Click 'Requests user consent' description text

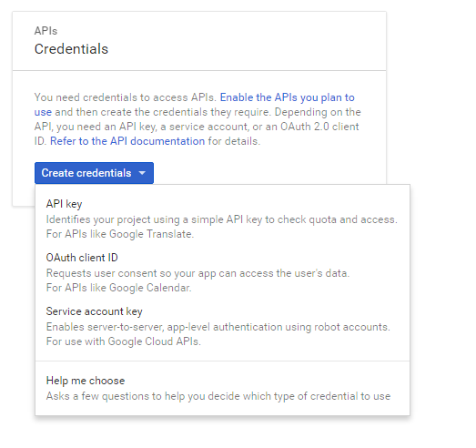pos(197,273)
